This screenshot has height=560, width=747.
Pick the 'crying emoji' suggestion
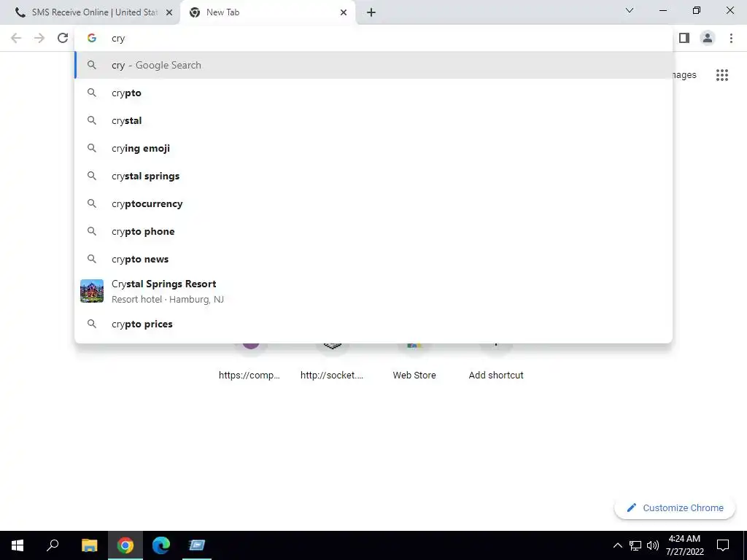373,148
